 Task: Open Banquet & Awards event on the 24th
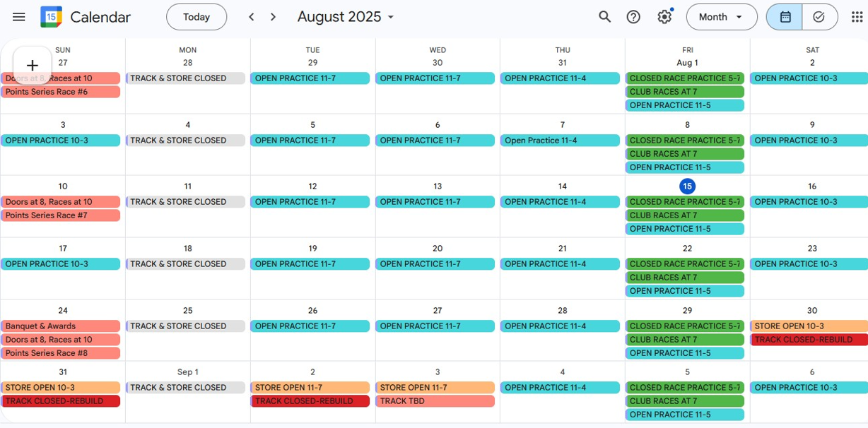[x=60, y=326]
